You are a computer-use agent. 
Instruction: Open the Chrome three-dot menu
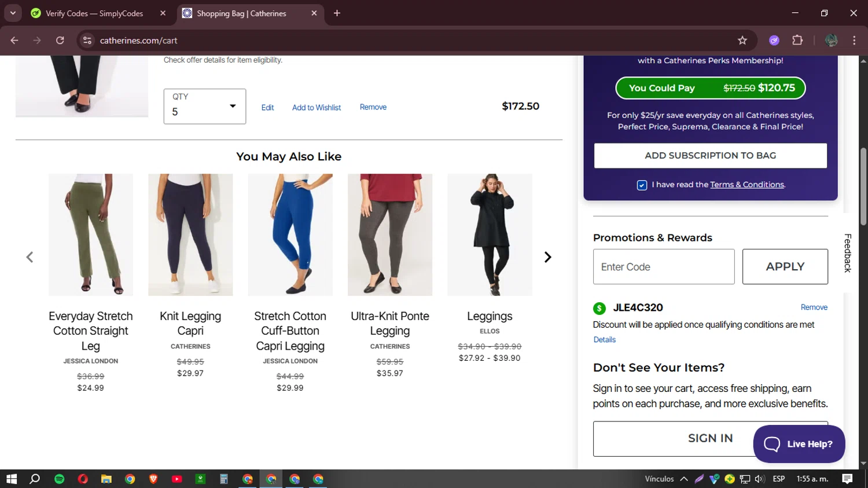pos(854,41)
